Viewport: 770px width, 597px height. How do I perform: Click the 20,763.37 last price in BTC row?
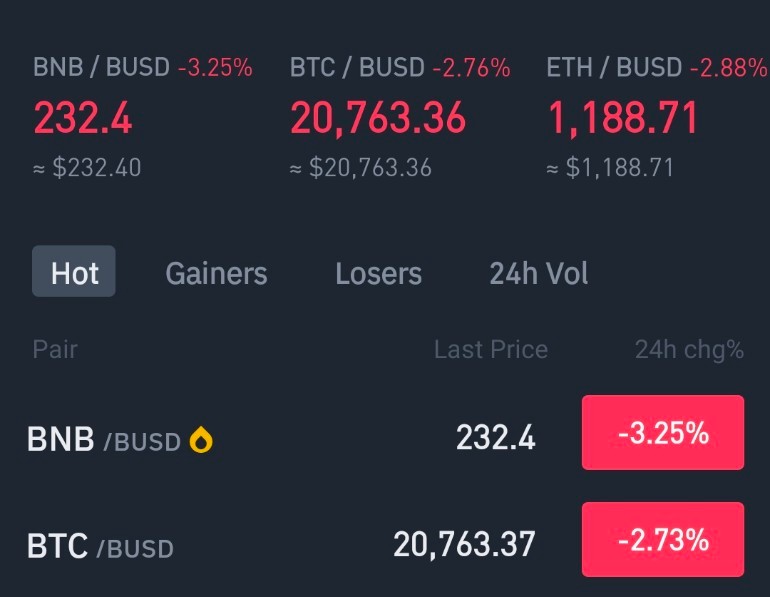[x=464, y=544]
